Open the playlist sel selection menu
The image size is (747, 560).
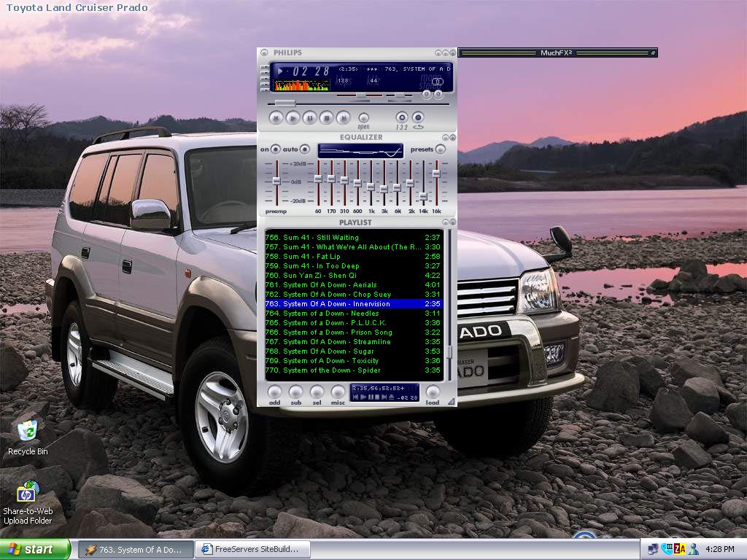coord(317,392)
